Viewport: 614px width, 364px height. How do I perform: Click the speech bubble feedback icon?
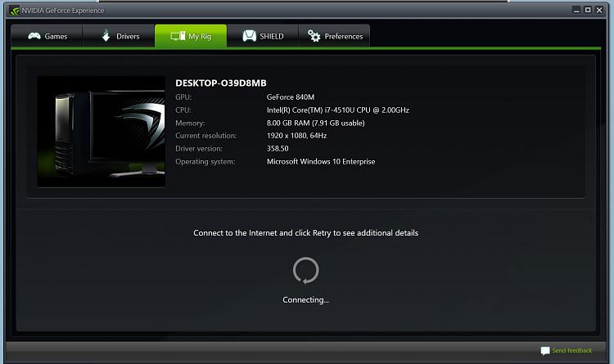pos(545,351)
